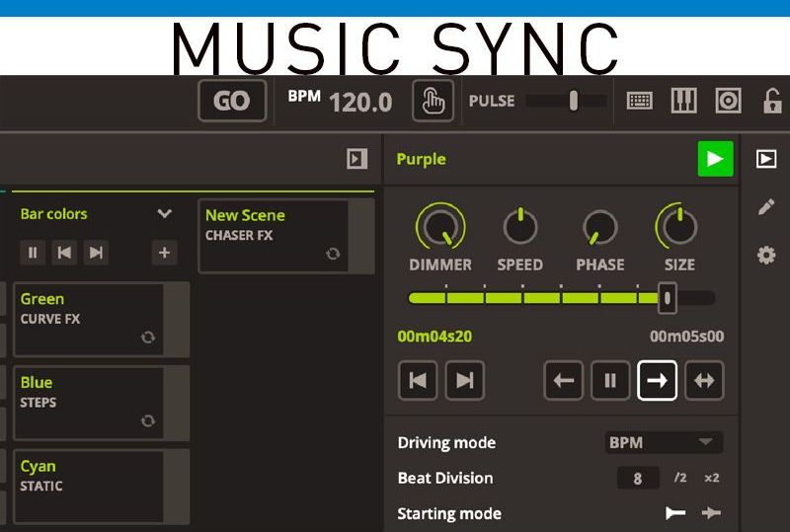Click the SPEED knob

[520, 226]
